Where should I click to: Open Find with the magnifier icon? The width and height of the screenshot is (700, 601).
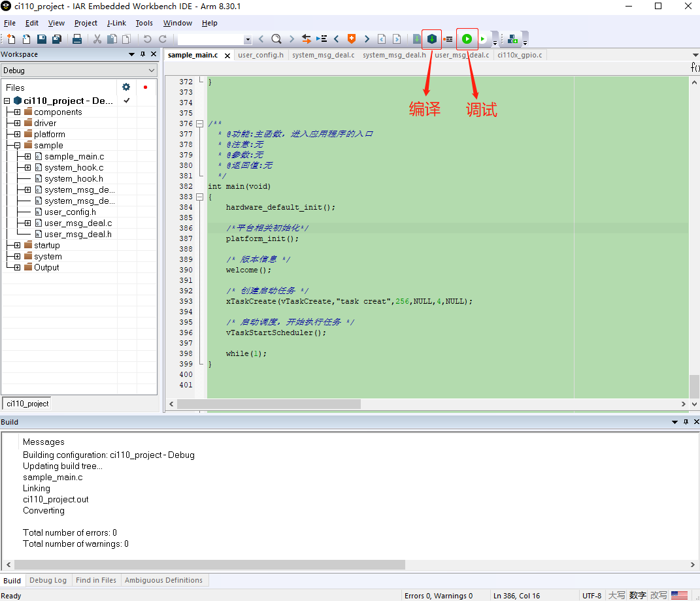pos(276,39)
